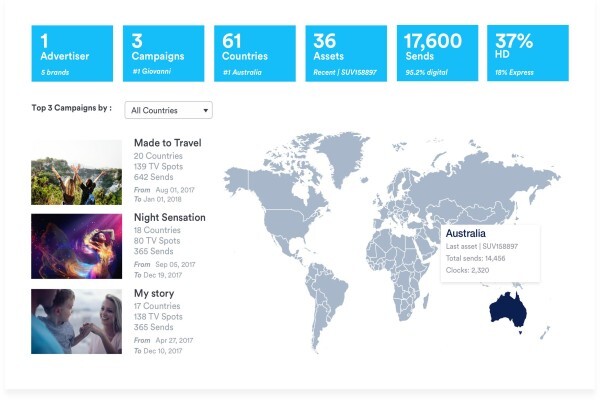Select the 3 Campaigns stat tile
The image size is (600, 400).
point(163,53)
